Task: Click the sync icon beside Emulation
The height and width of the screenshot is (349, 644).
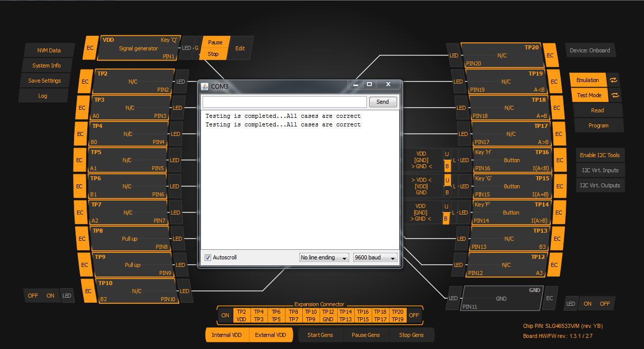Action: pos(614,80)
